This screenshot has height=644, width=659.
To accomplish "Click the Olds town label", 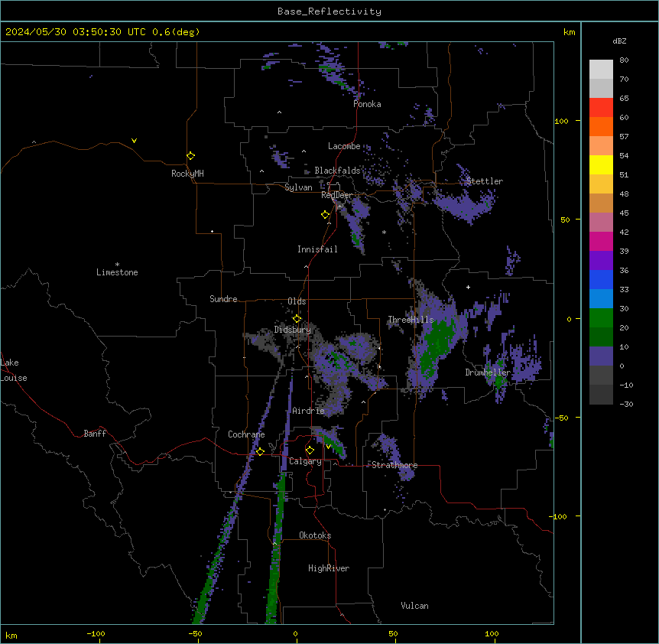I will click(297, 301).
